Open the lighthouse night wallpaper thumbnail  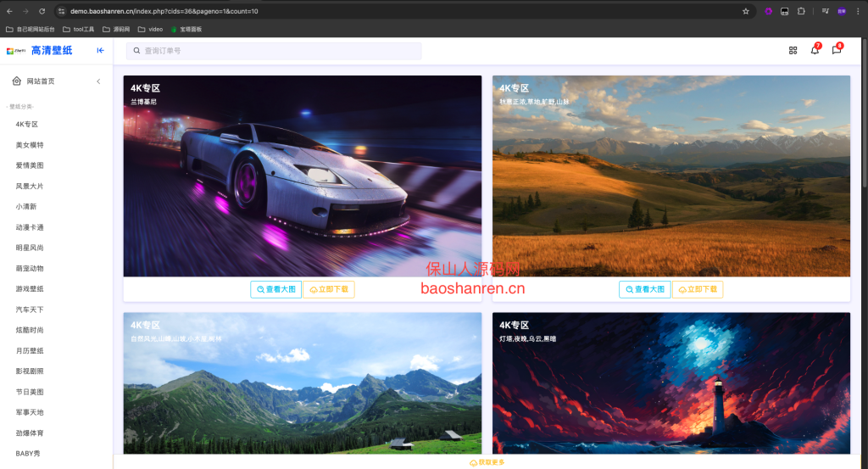tap(671, 383)
